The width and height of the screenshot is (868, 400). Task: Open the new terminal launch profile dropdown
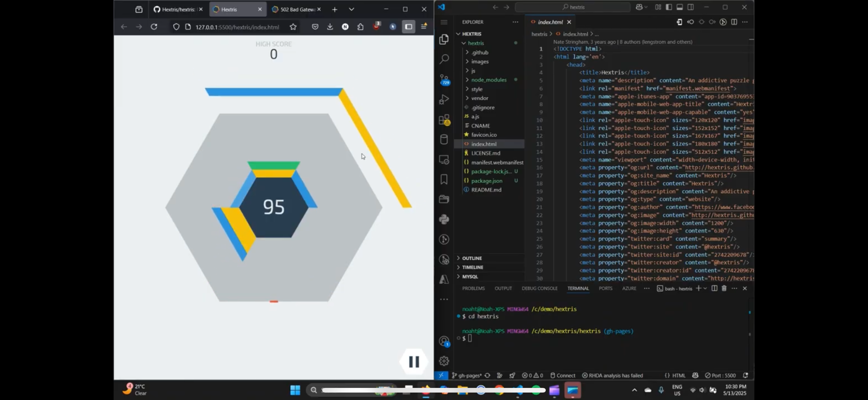click(705, 288)
